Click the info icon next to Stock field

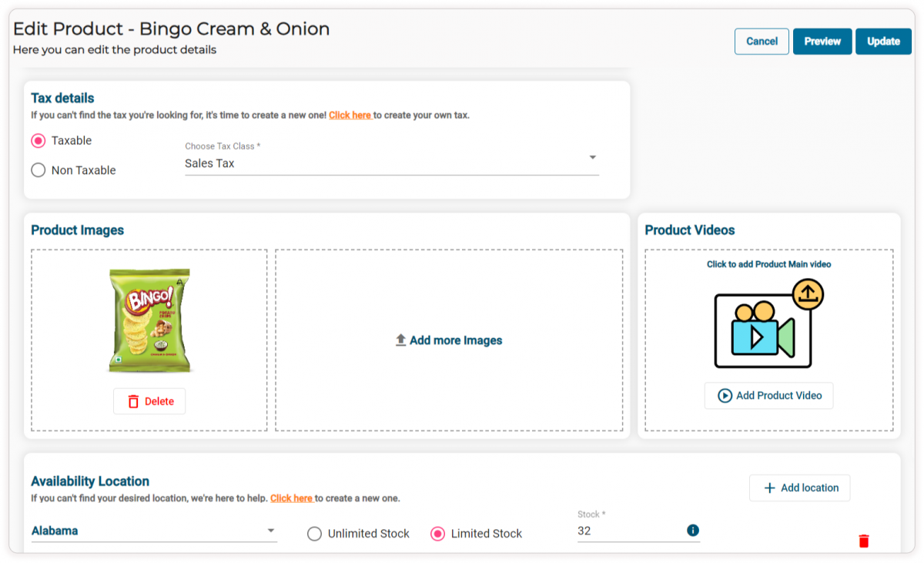[x=692, y=530]
